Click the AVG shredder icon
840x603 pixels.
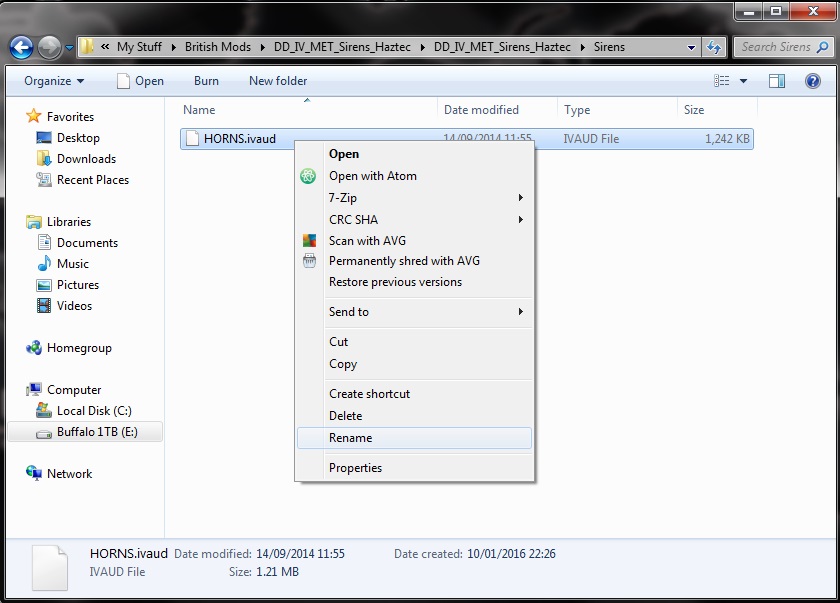[309, 261]
